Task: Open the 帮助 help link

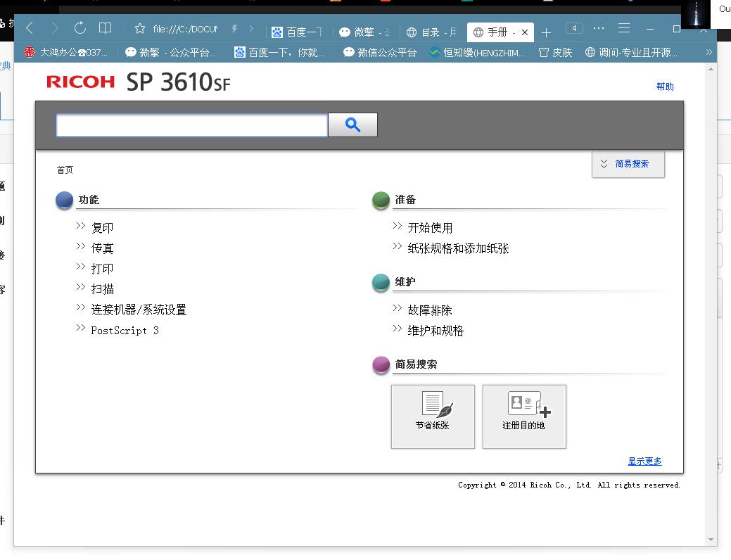Action: pyautogui.click(x=665, y=87)
